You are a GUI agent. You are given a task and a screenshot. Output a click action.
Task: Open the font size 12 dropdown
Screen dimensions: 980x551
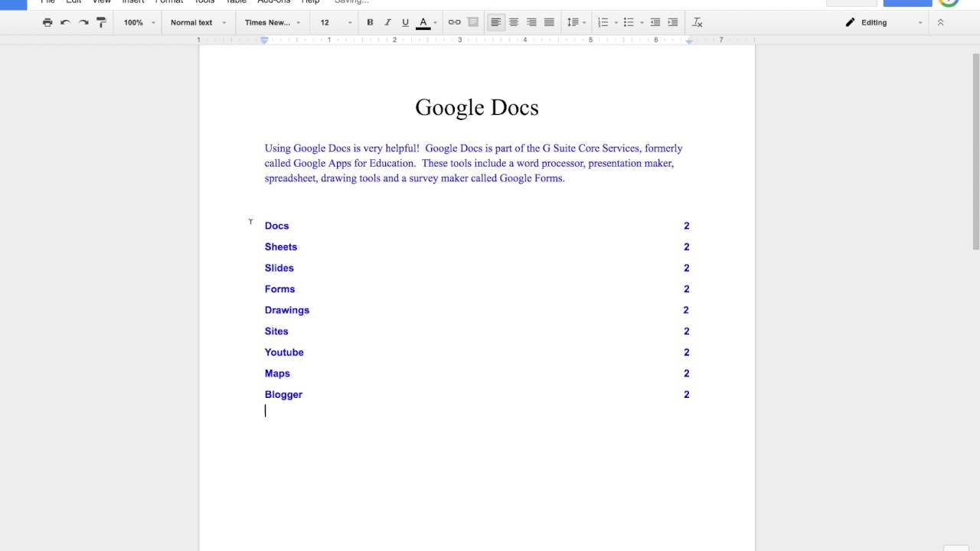point(335,23)
